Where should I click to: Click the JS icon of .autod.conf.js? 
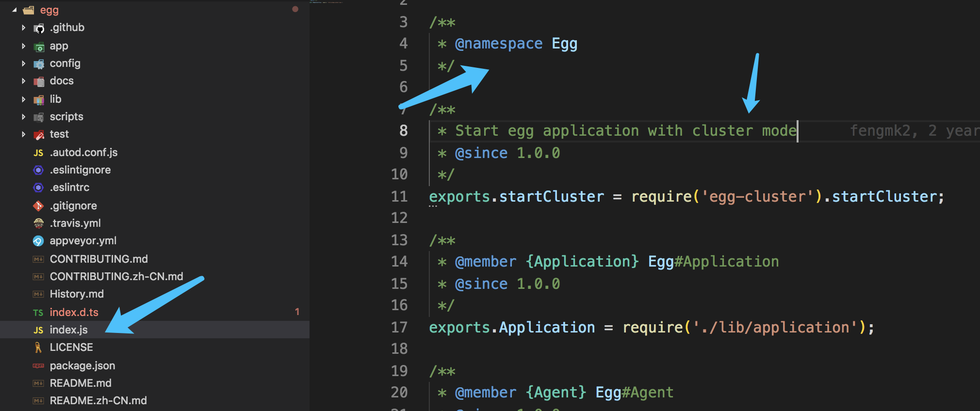pos(38,153)
